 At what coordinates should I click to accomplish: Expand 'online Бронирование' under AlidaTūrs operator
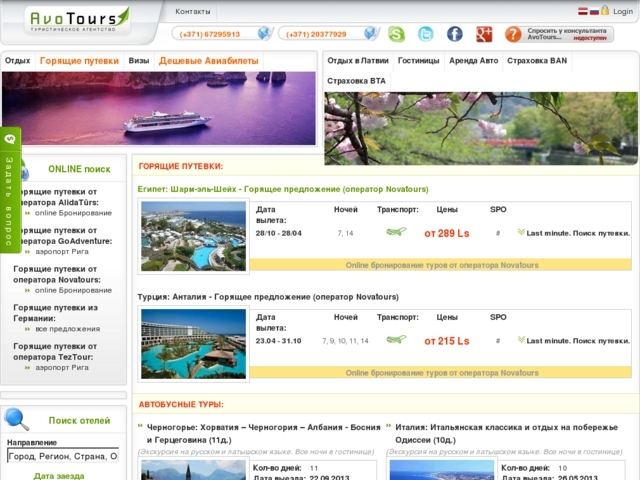(x=73, y=213)
